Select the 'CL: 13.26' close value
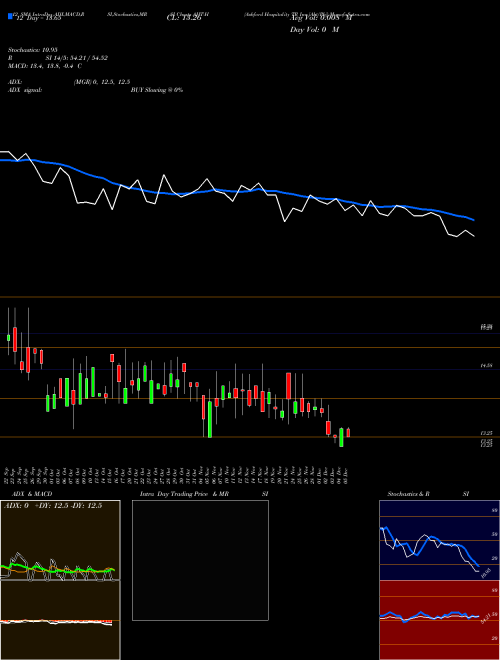500x660 pixels. (184, 18)
